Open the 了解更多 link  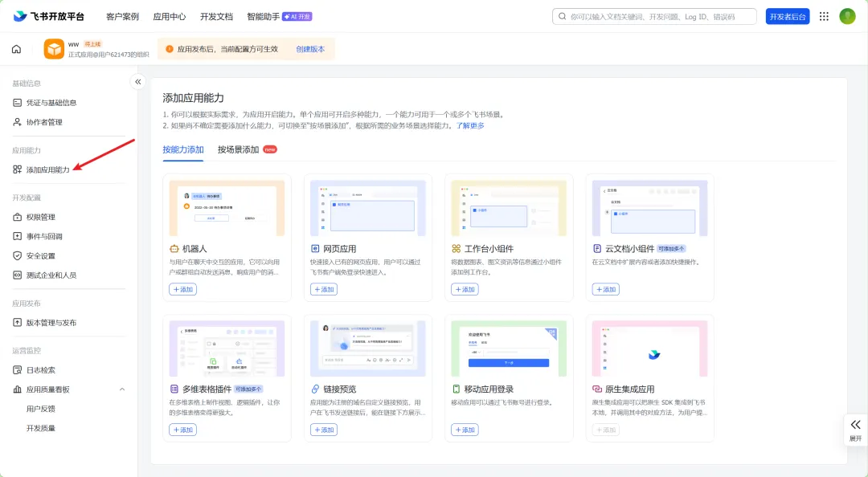click(470, 126)
